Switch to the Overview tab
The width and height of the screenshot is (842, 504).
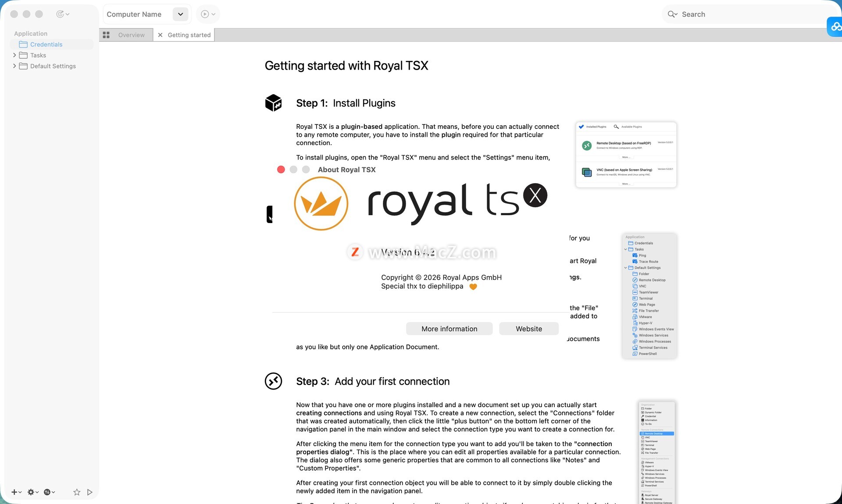131,35
